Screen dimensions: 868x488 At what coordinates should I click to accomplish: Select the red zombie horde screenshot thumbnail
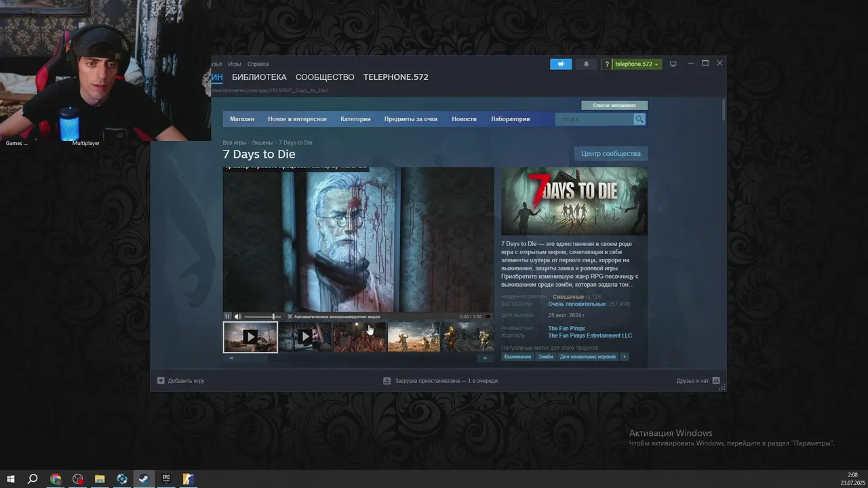pos(359,337)
